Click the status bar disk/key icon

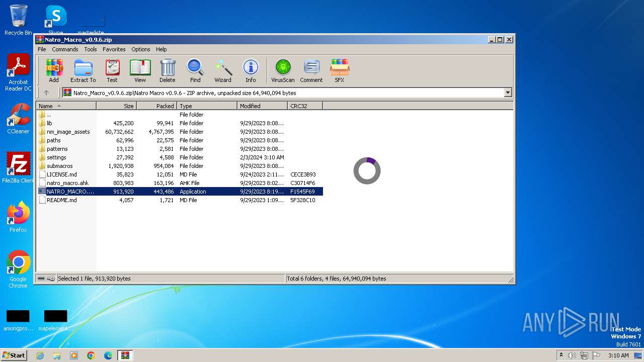tap(46, 279)
